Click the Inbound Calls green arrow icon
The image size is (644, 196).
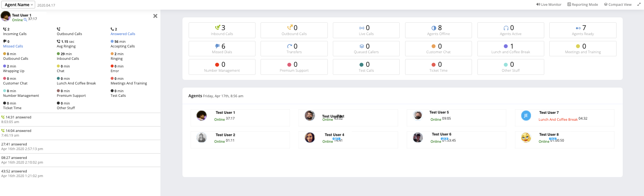point(218,27)
